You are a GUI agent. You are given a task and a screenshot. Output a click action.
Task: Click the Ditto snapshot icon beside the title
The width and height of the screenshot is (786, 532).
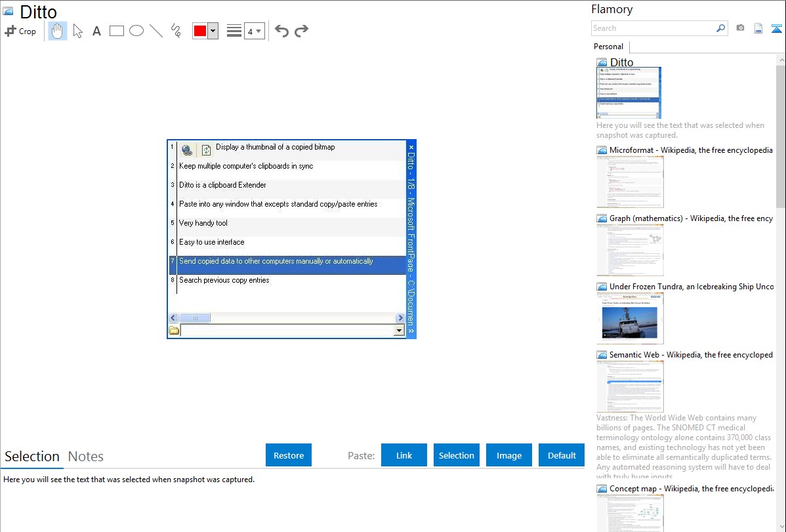8,11
